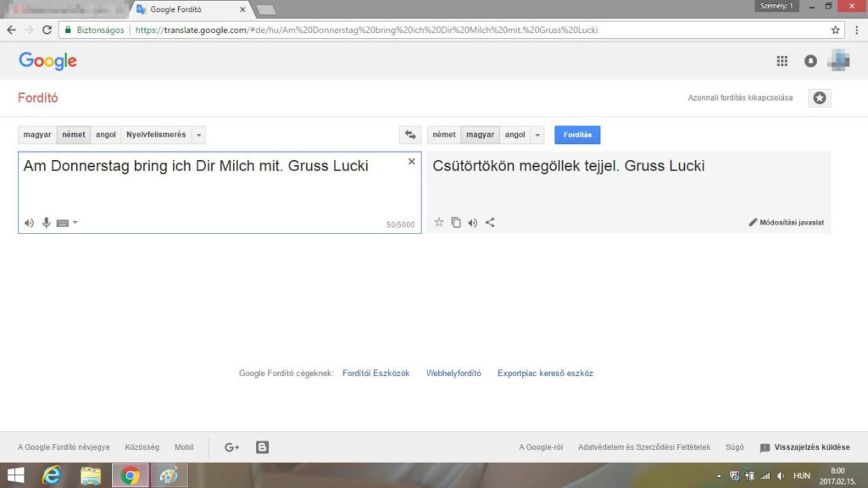The width and height of the screenshot is (868, 488).
Task: Expand the source language dropdown arrow
Action: point(198,135)
